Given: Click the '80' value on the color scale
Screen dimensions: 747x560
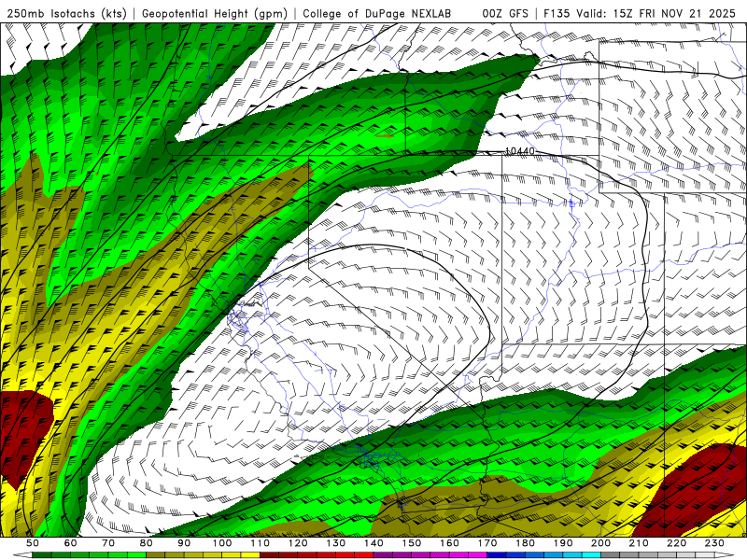Looking at the screenshot, I should (147, 543).
